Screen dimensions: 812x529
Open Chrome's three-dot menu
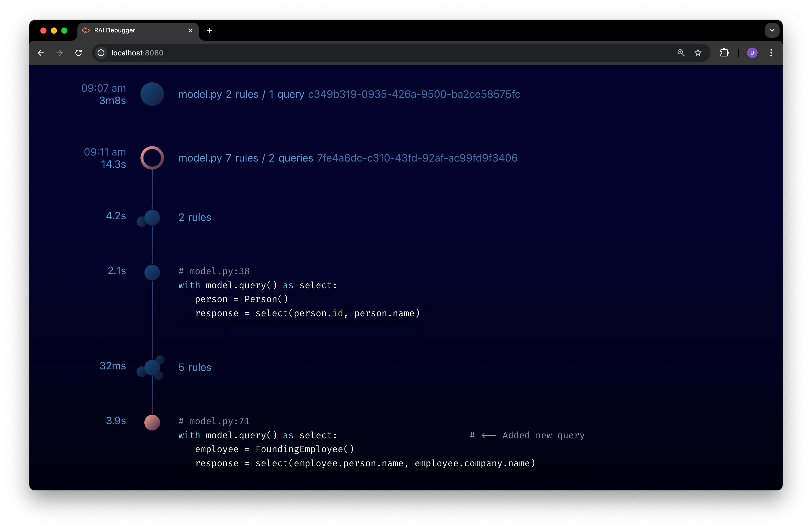771,53
